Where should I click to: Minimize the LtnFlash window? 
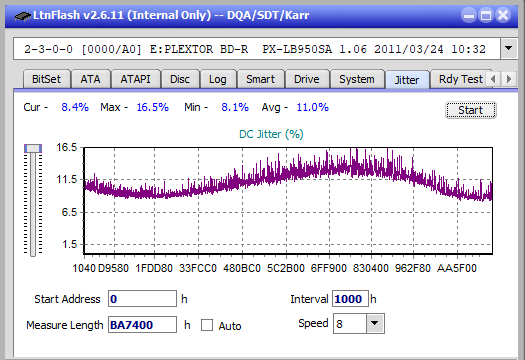click(x=469, y=15)
